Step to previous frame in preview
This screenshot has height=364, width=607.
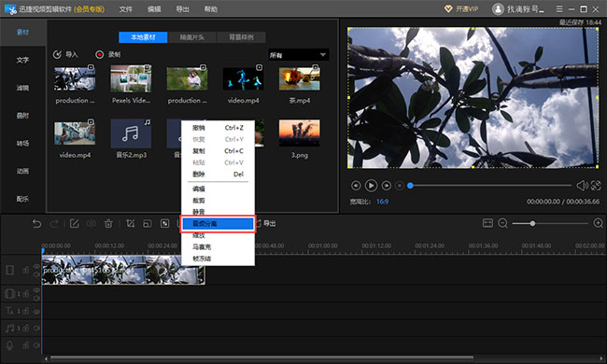pyautogui.click(x=356, y=186)
